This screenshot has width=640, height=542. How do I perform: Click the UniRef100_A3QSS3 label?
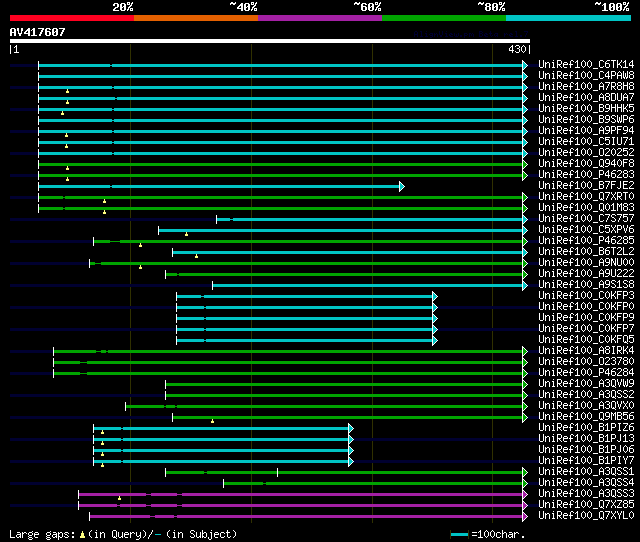tap(586, 494)
